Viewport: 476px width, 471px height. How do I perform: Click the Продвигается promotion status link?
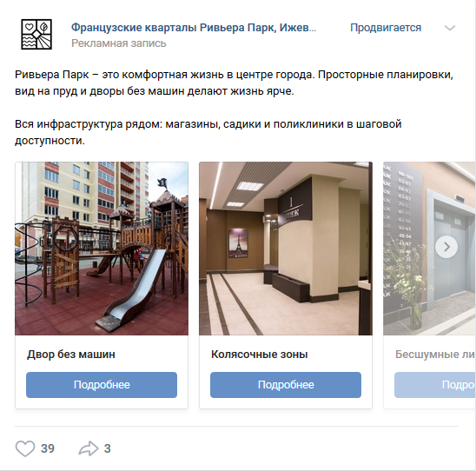pyautogui.click(x=386, y=28)
